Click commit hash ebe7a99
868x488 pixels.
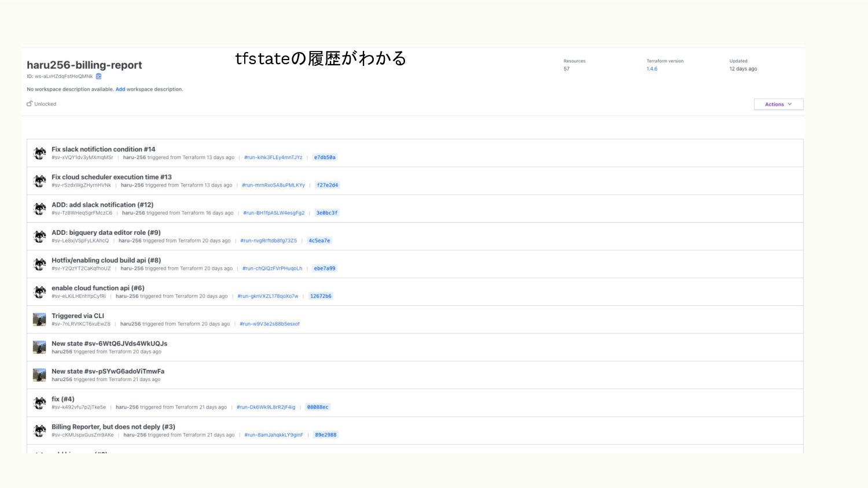pyautogui.click(x=325, y=268)
